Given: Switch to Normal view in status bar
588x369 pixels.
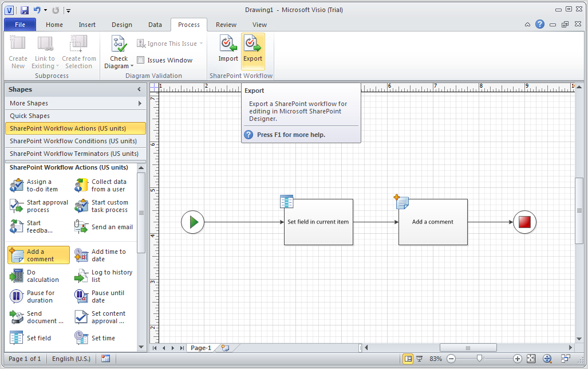Looking at the screenshot, I should [408, 359].
